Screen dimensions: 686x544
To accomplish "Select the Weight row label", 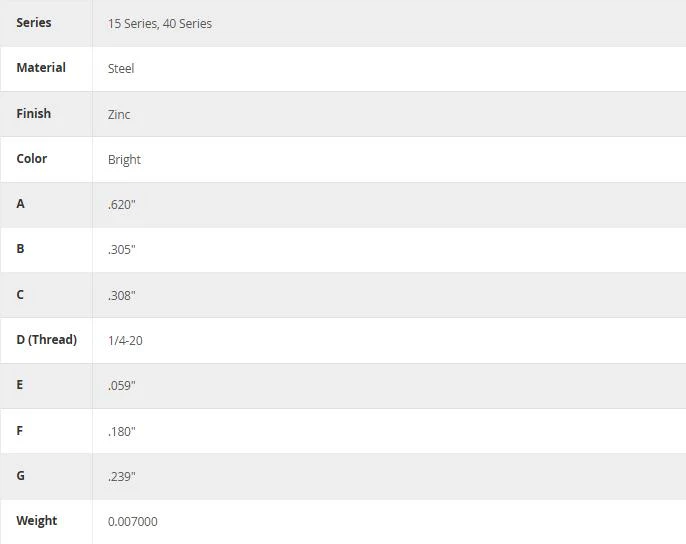I will click(x=37, y=521).
